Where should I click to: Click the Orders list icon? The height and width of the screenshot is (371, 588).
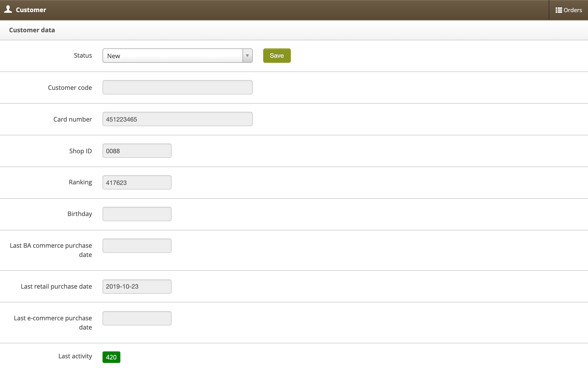pos(559,10)
